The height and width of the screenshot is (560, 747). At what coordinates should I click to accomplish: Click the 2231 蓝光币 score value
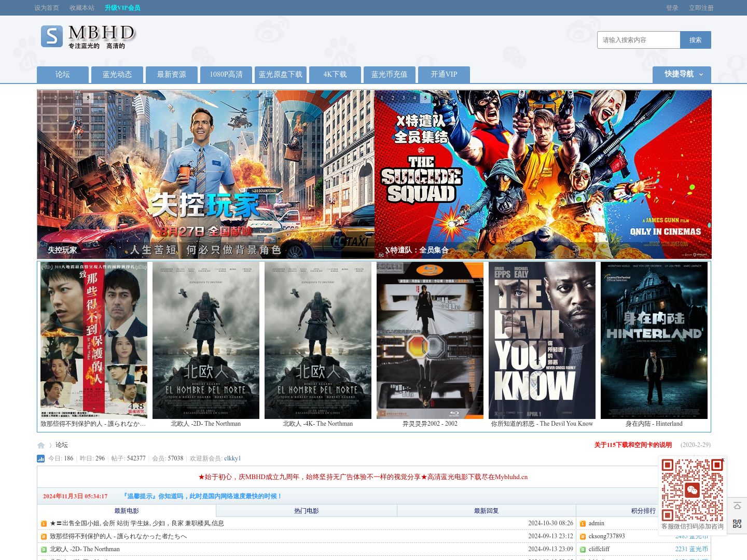tap(691, 549)
